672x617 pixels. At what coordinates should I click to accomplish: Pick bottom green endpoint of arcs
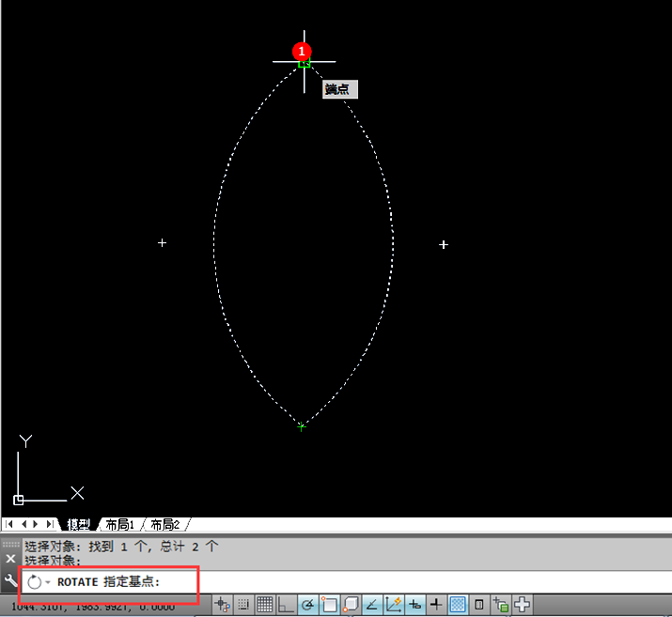[302, 426]
